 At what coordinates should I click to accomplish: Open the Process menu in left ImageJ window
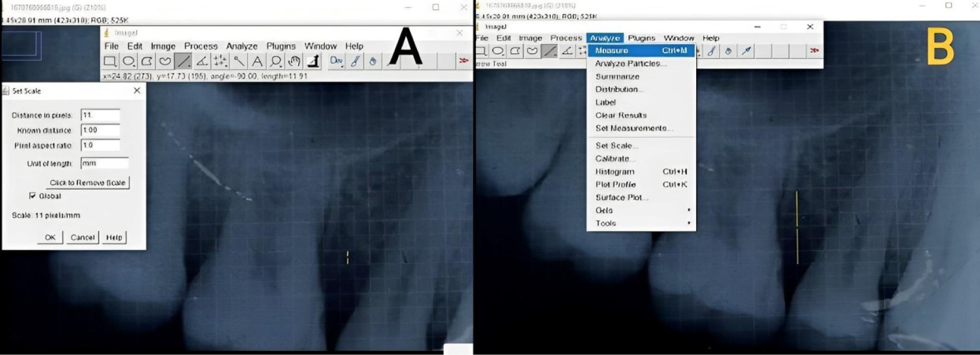200,46
